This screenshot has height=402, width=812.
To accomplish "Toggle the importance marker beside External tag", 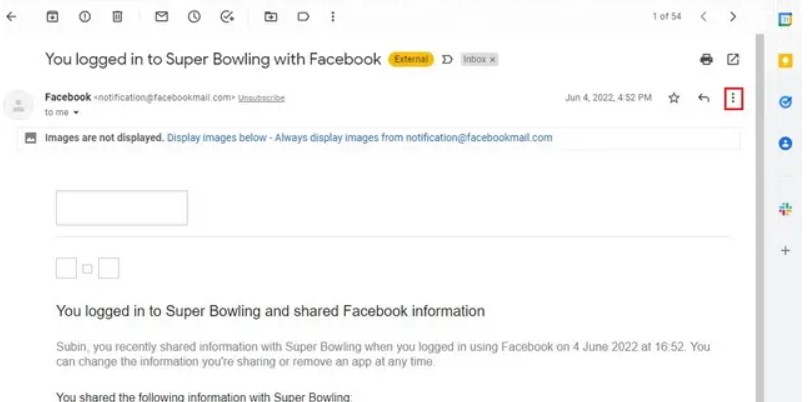I will [x=447, y=60].
